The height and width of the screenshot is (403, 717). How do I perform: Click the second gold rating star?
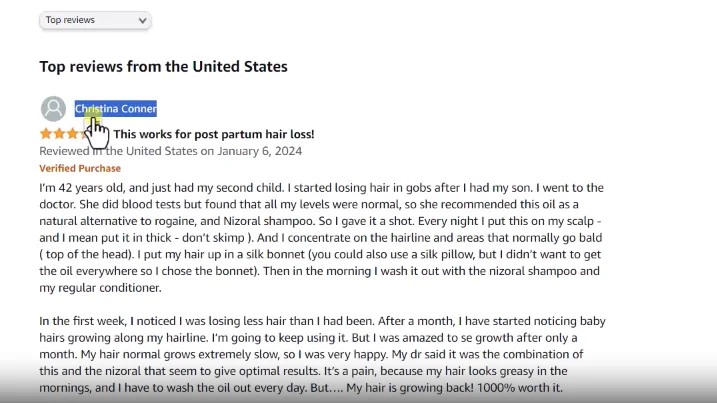coord(59,134)
